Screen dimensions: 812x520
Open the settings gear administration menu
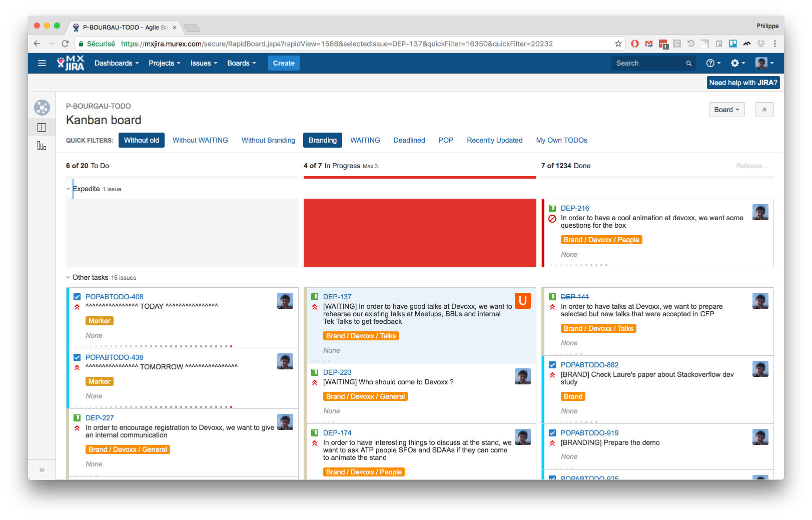point(738,63)
